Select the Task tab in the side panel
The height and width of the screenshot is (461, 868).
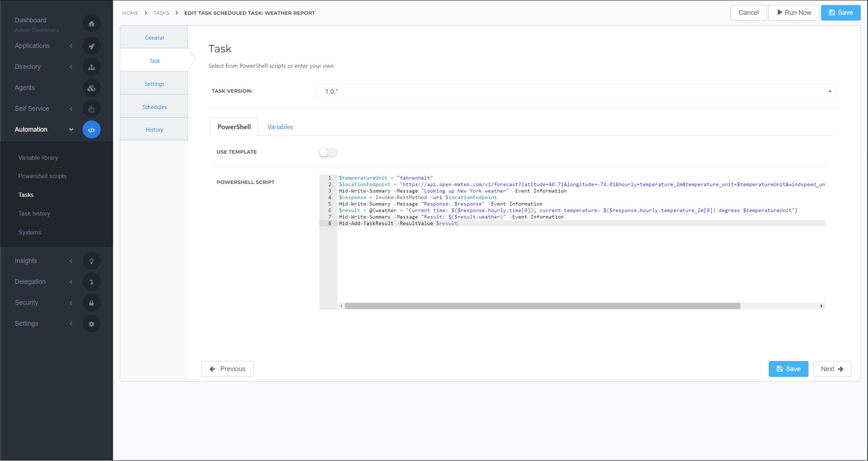click(x=154, y=61)
